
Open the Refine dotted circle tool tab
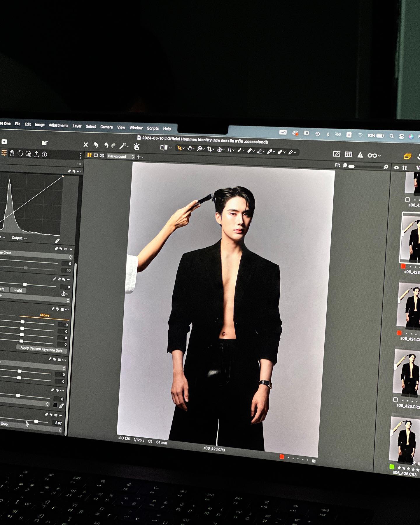click(x=20, y=153)
